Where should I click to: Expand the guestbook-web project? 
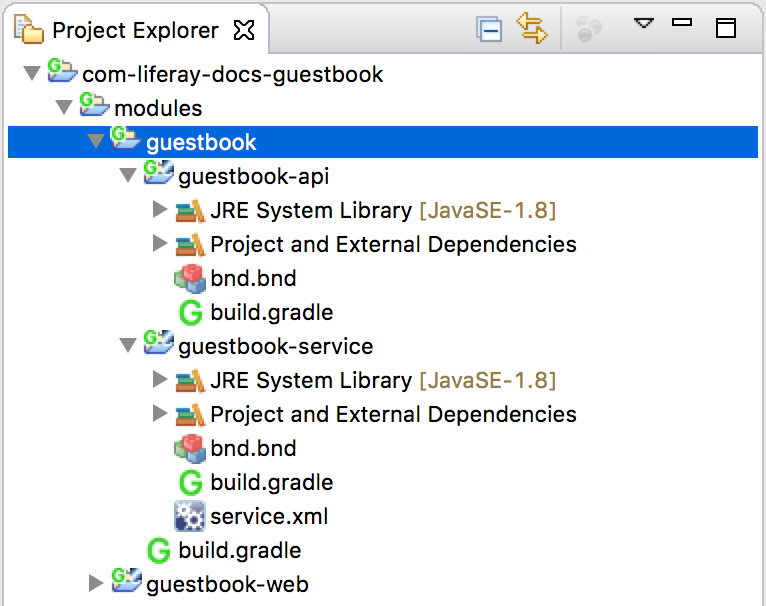pos(96,583)
